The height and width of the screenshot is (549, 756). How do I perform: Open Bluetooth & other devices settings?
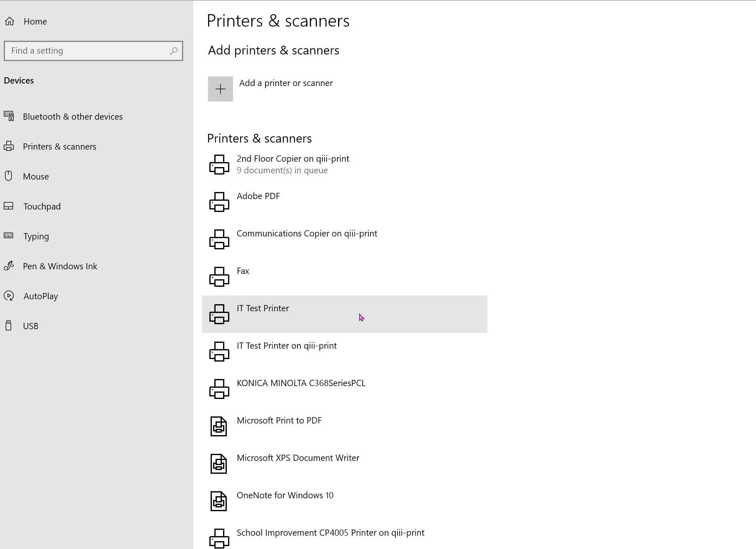[73, 117]
